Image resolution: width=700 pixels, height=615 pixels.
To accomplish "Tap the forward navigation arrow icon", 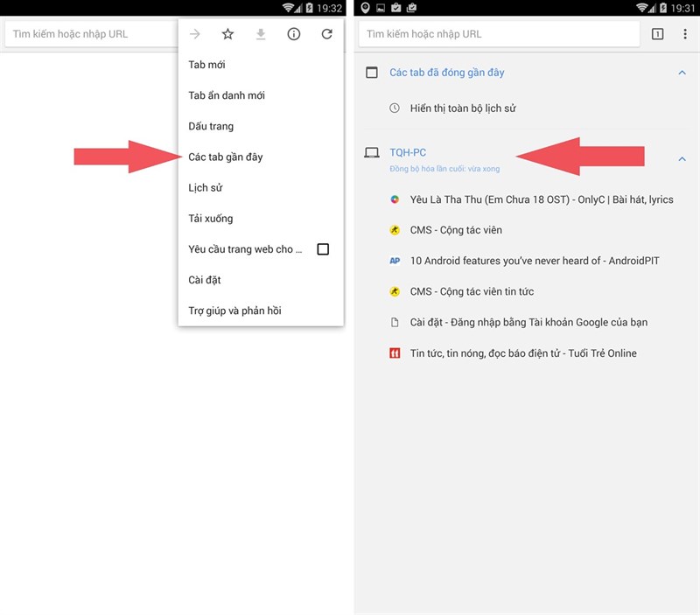I will [x=194, y=33].
